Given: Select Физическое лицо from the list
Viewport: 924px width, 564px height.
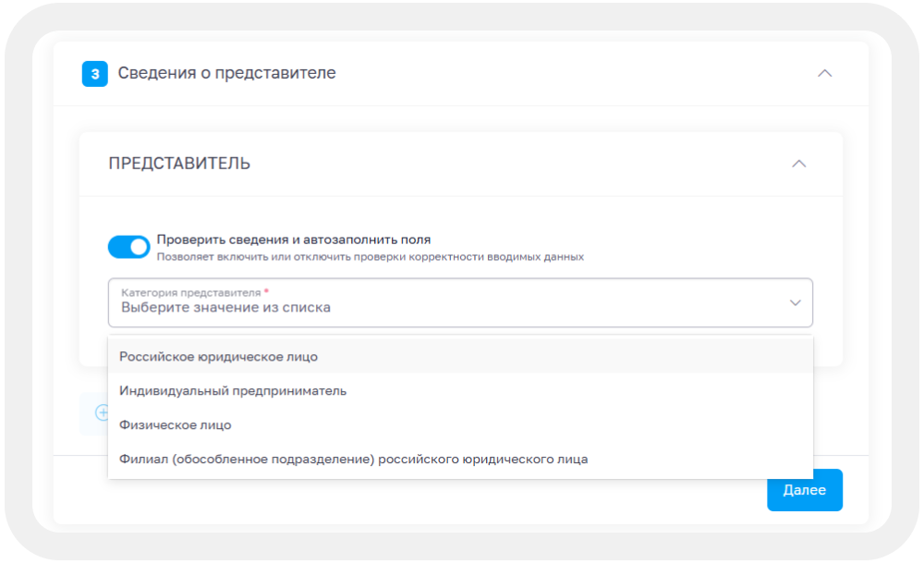Looking at the screenshot, I should [172, 424].
